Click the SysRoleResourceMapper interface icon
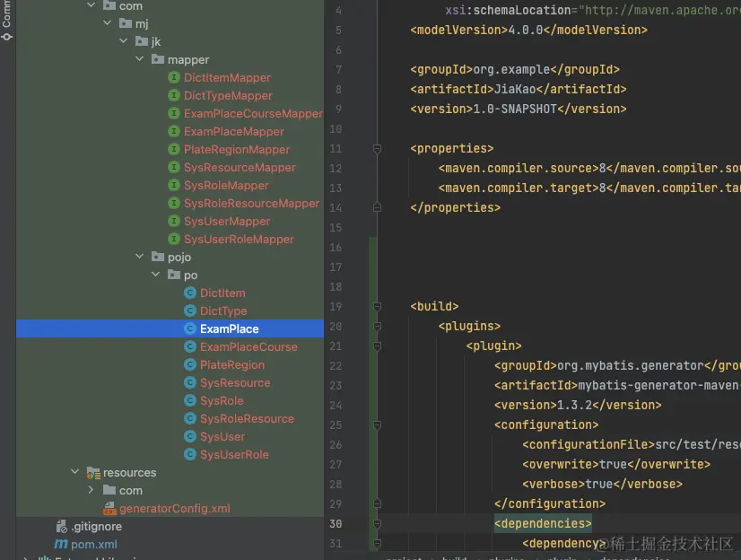Viewport: 741px width, 560px height. (x=174, y=203)
